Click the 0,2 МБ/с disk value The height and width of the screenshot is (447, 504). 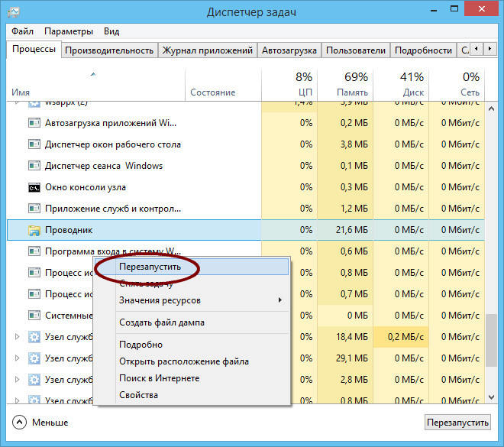pos(405,337)
